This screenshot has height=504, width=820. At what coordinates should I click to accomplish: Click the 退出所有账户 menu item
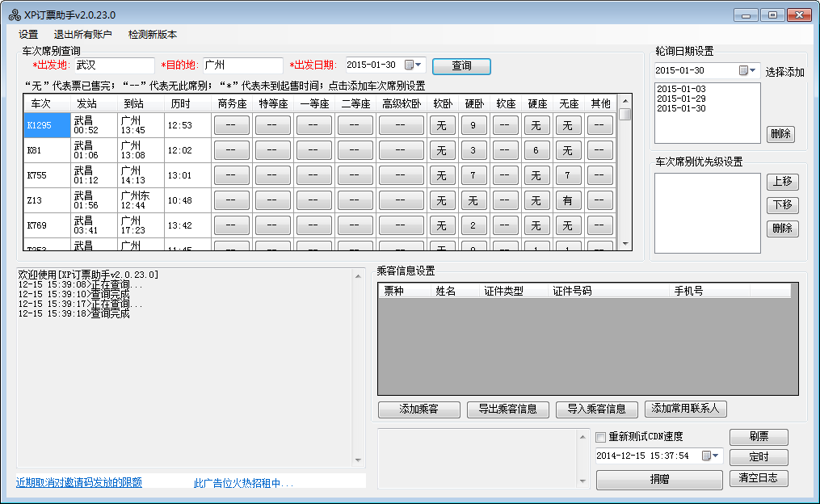click(x=82, y=35)
